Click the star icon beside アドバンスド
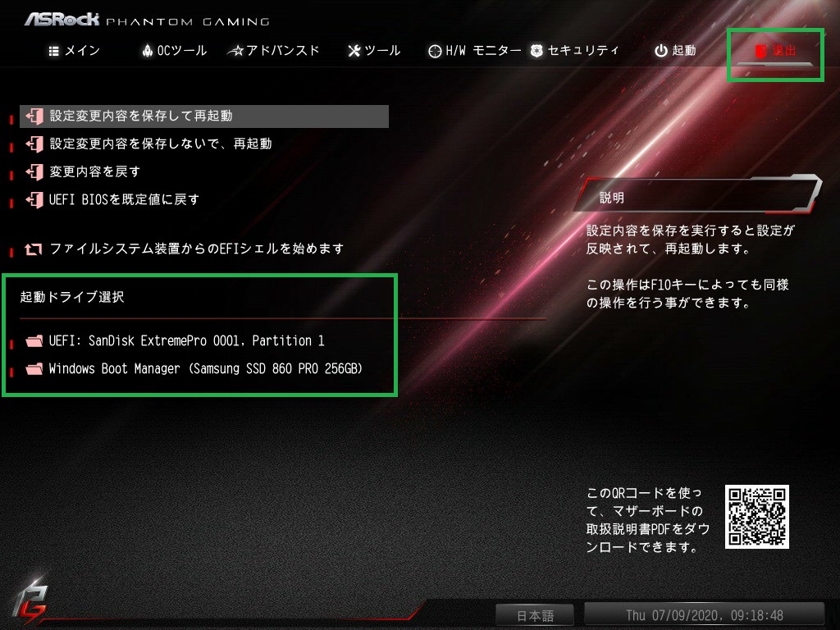The image size is (840, 630). [x=235, y=51]
